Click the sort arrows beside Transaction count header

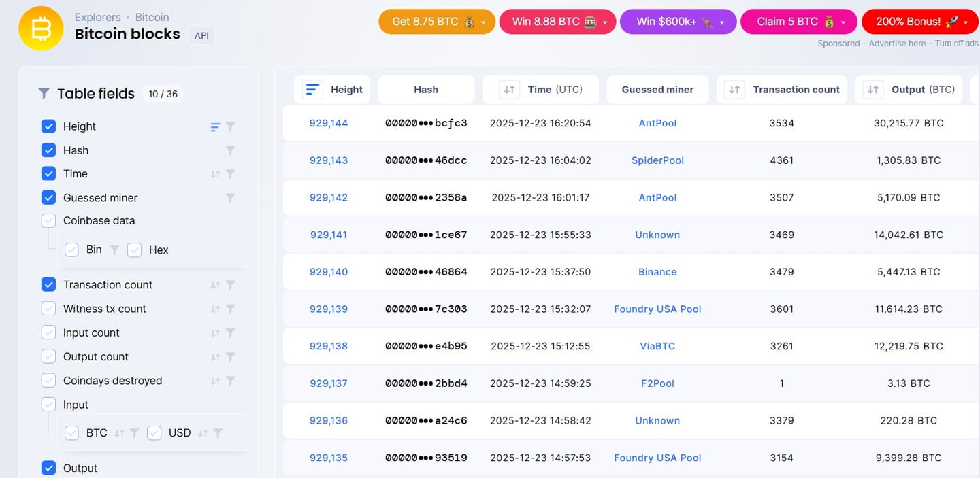point(733,89)
